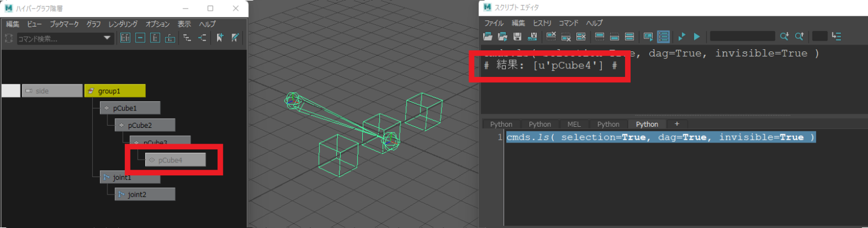Open the command search dropdown arrow
The width and height of the screenshot is (868, 228).
(107, 38)
